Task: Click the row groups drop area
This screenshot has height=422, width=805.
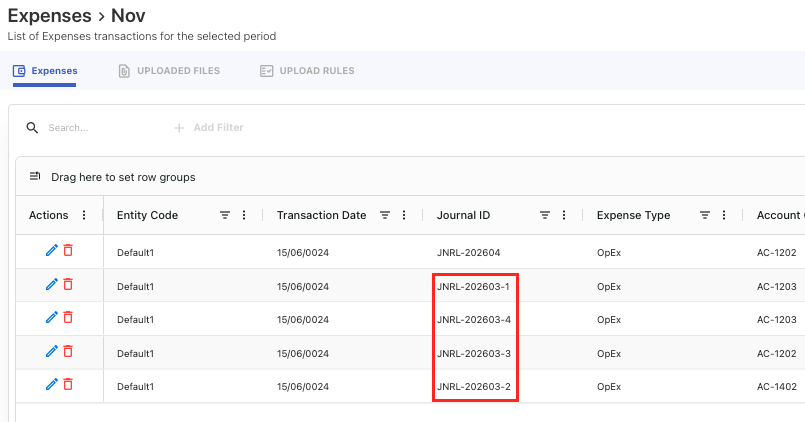Action: click(123, 177)
